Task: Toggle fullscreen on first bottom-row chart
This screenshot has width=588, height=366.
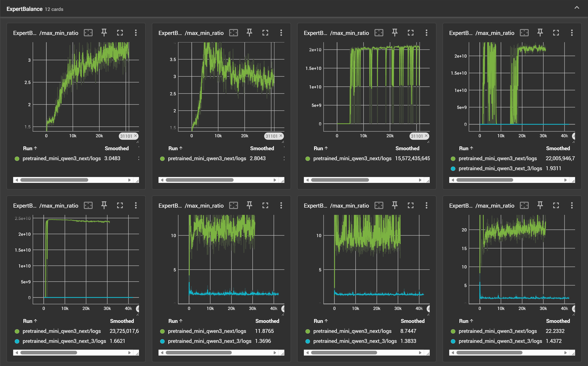Action: coord(120,206)
